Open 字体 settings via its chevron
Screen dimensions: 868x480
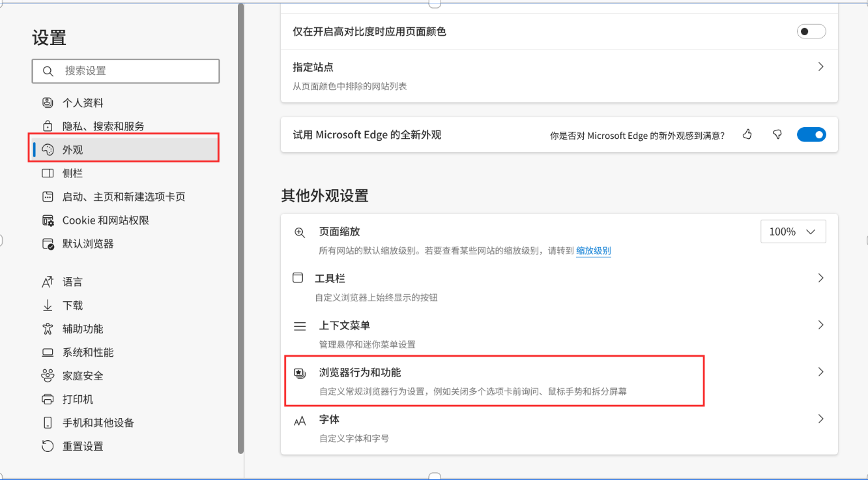click(820, 419)
